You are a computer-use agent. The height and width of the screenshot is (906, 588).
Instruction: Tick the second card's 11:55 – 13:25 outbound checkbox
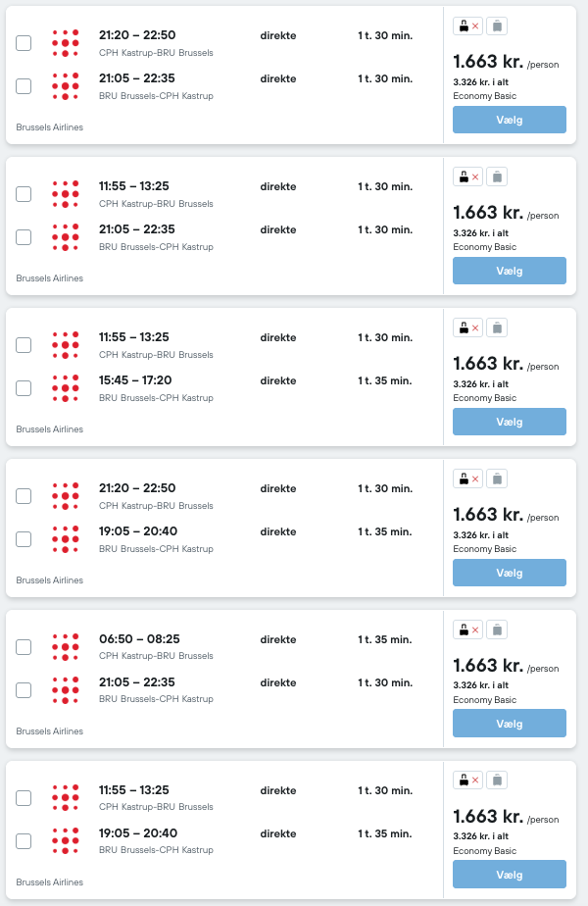point(24,194)
